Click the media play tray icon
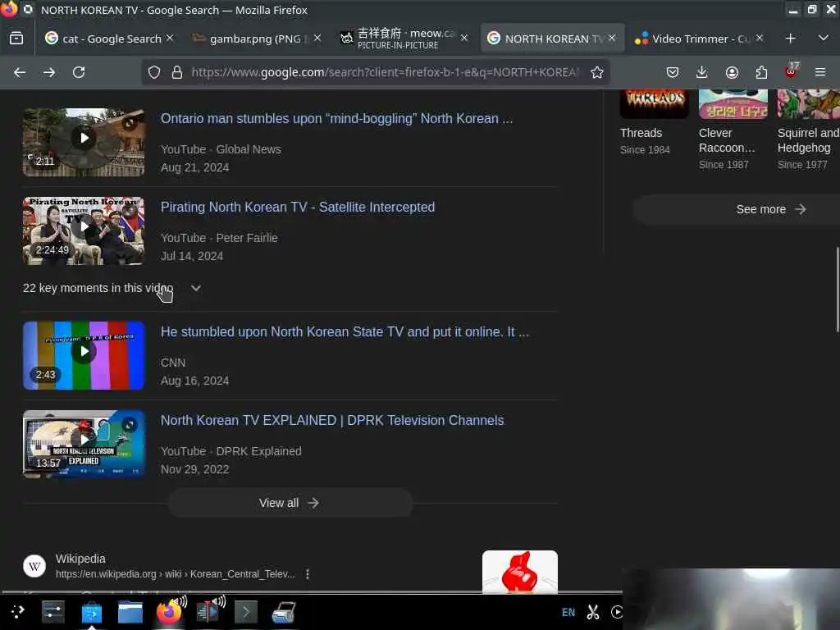Image resolution: width=840 pixels, height=630 pixels. (x=617, y=612)
